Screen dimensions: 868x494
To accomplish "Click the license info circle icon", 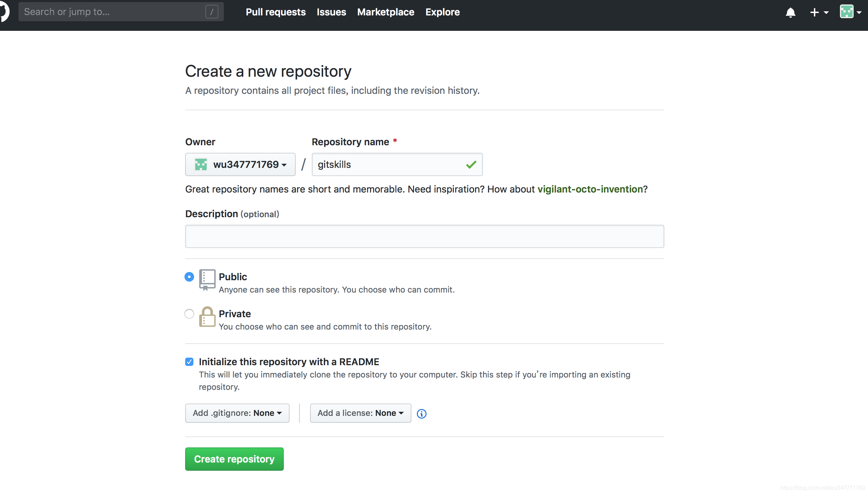I will (x=421, y=413).
